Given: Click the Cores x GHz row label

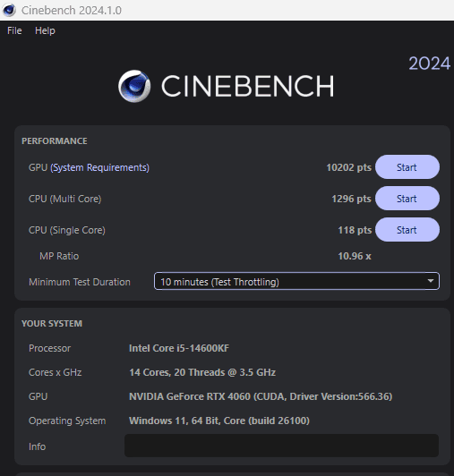Looking at the screenshot, I should tap(55, 372).
